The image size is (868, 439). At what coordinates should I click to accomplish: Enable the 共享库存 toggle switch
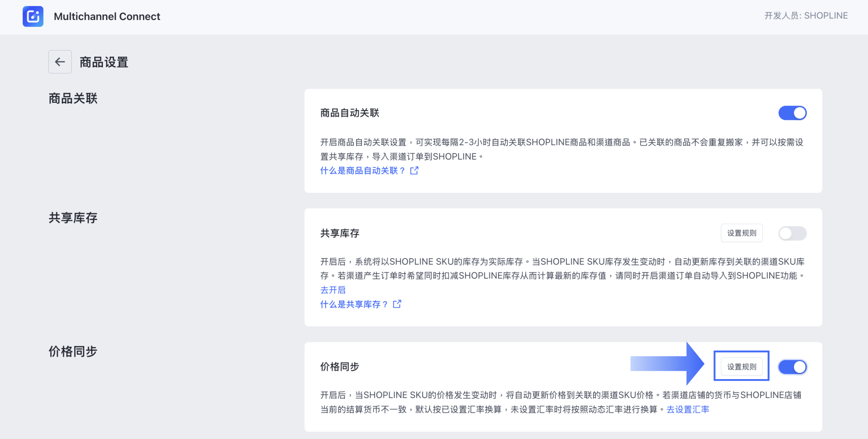pyautogui.click(x=792, y=233)
